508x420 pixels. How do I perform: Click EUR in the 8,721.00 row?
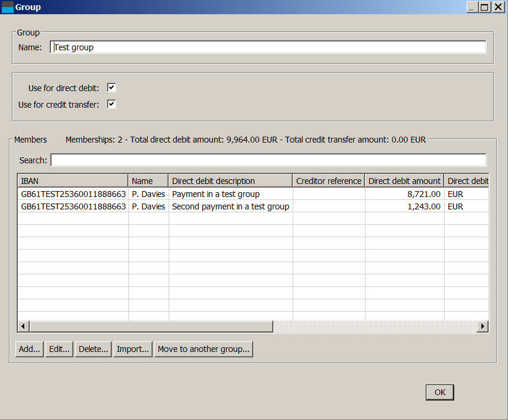(467, 194)
